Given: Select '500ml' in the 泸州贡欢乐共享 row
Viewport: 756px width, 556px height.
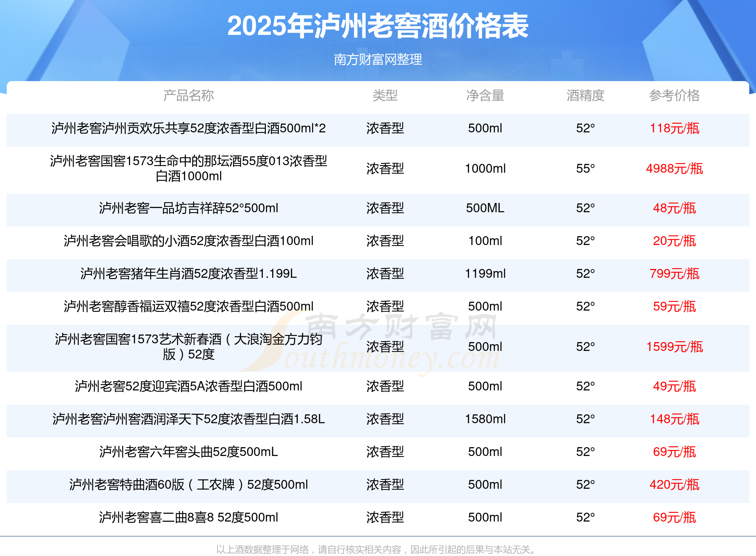Looking at the screenshot, I should point(485,128).
